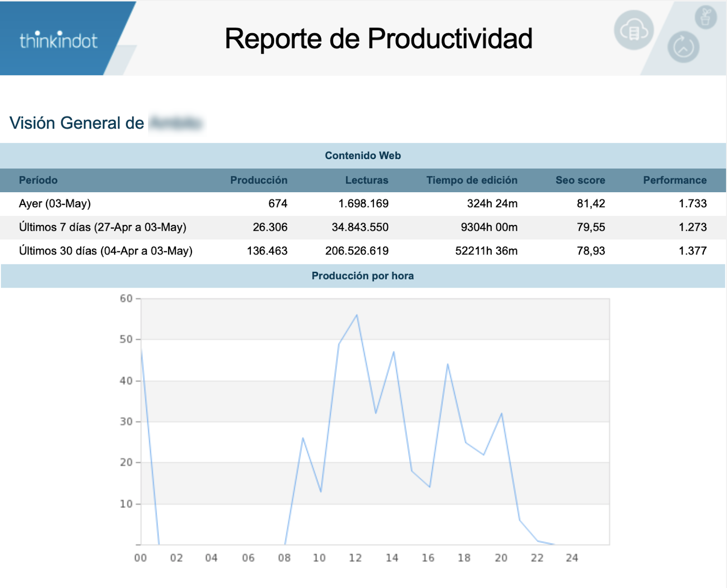Click the potted plant icon

[705, 18]
